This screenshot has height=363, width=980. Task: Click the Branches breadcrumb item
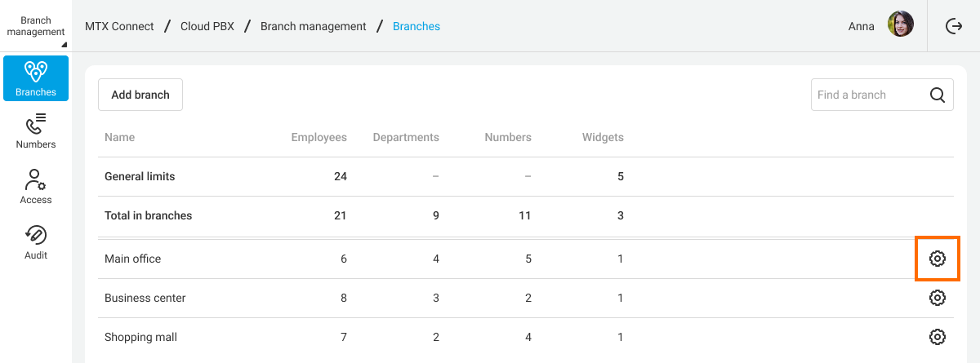[x=416, y=26]
